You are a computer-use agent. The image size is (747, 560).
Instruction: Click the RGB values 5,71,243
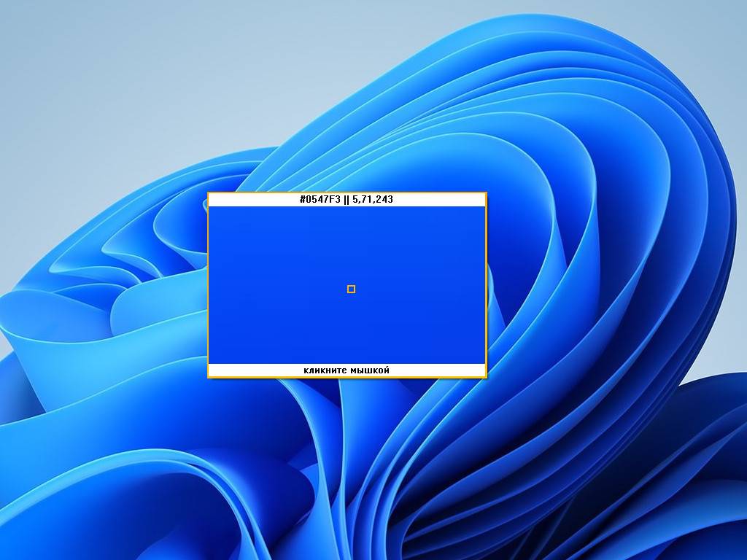pyautogui.click(x=373, y=199)
